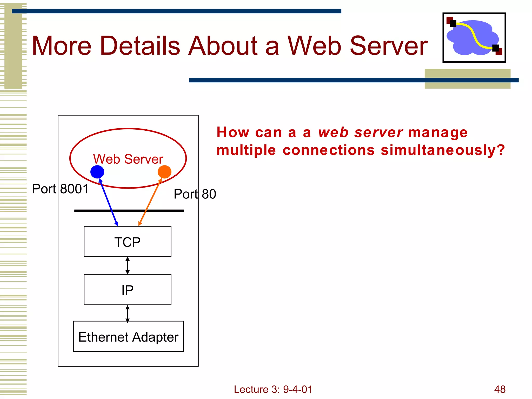This screenshot has width=532, height=399.
Task: Select the TCP box
Action: click(x=127, y=242)
